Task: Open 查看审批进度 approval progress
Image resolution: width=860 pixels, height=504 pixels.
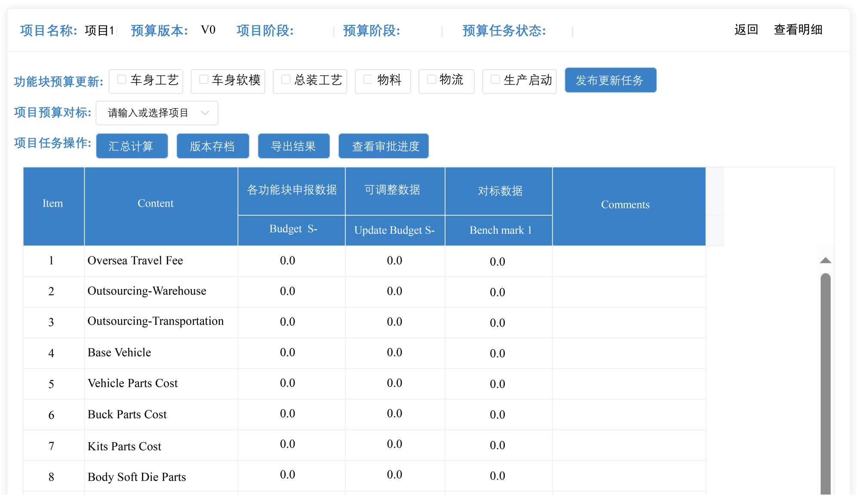Action: click(x=383, y=147)
